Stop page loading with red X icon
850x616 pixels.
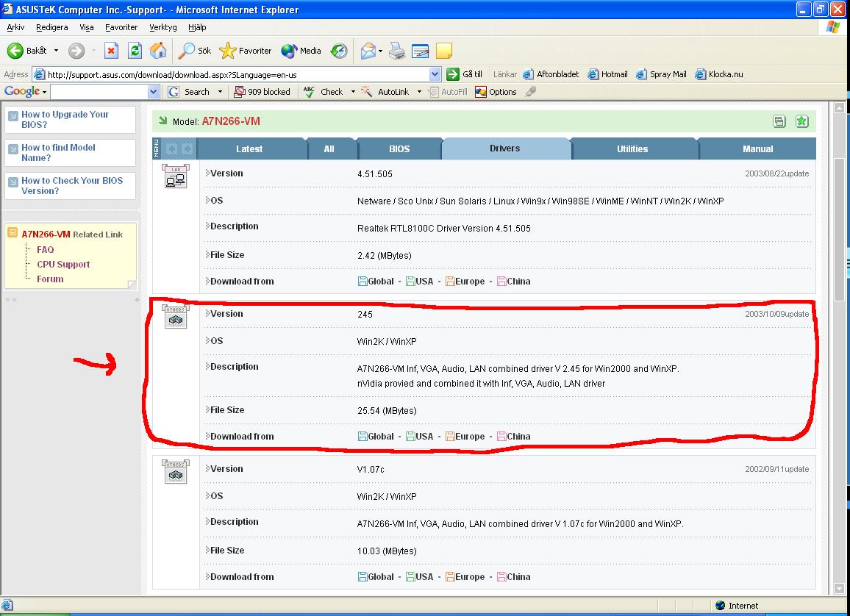pyautogui.click(x=111, y=51)
